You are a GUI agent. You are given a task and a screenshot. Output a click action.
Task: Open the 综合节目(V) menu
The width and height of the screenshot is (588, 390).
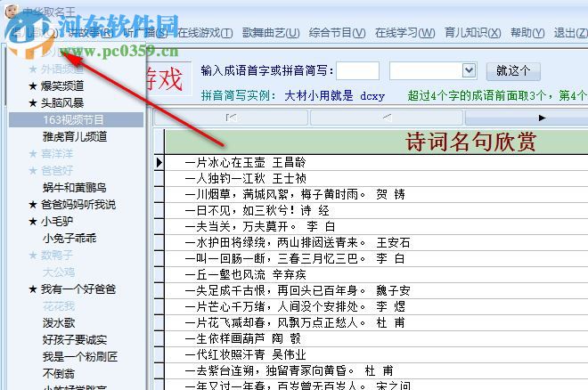click(337, 33)
